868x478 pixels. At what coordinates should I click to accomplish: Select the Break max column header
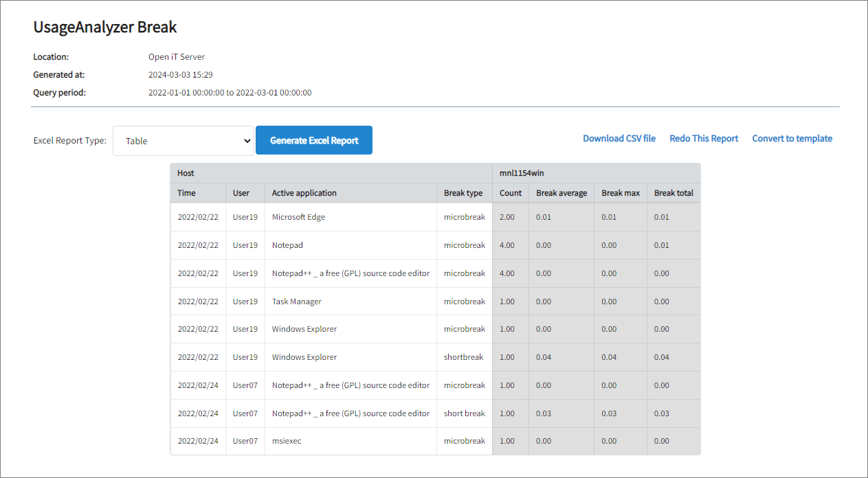point(621,193)
